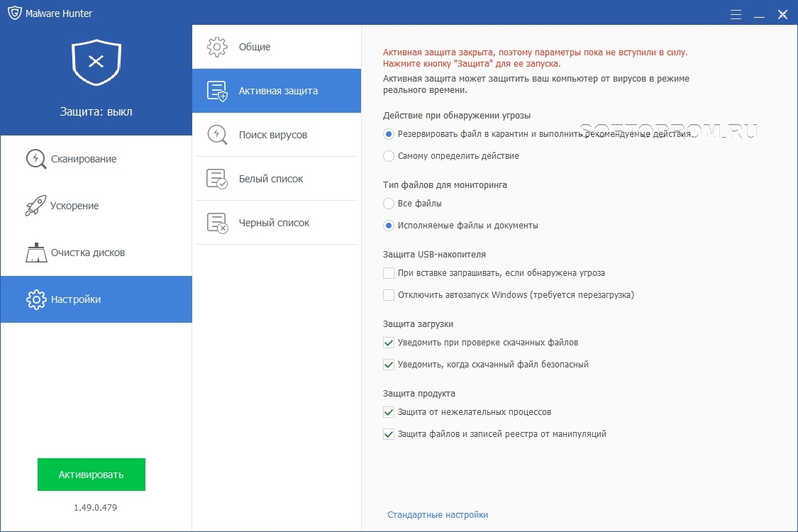Screen dimensions: 798x532
Task: Select the Самому определить действие option
Action: coord(389,155)
